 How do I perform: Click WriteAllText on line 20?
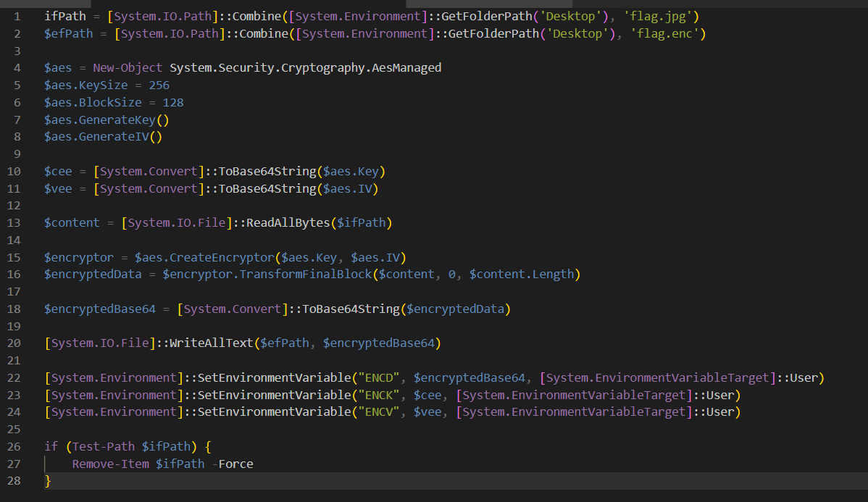coord(212,343)
